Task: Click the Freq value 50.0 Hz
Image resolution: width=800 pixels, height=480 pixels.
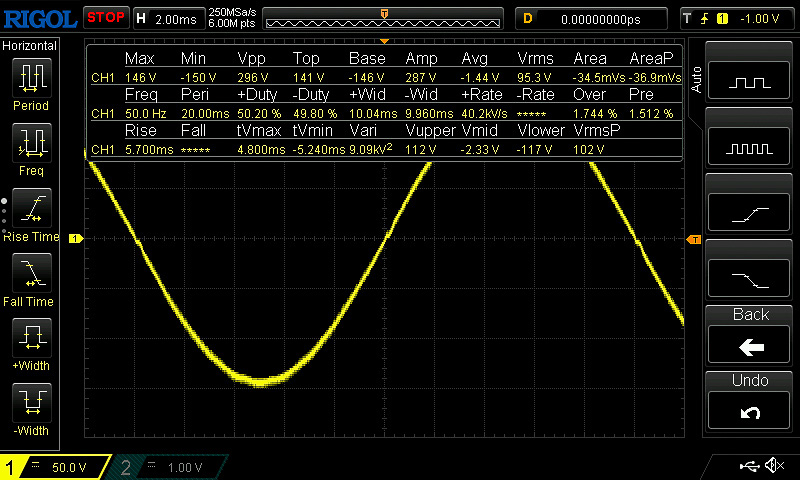Action: tap(146, 114)
